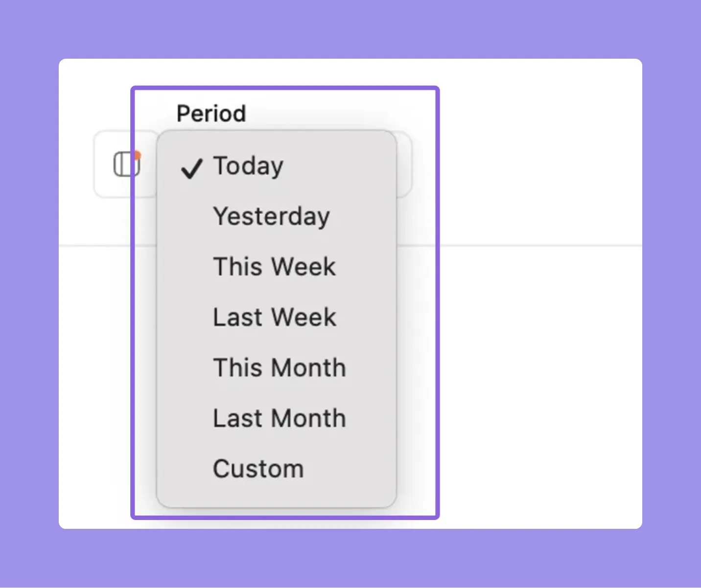Click the checkmark beside Today
Image resolution: width=701 pixels, height=588 pixels.
[191, 168]
